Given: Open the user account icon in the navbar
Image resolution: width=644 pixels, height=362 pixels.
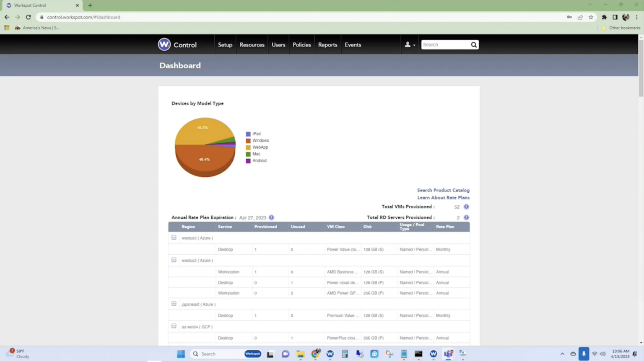Looking at the screenshot, I should point(407,44).
